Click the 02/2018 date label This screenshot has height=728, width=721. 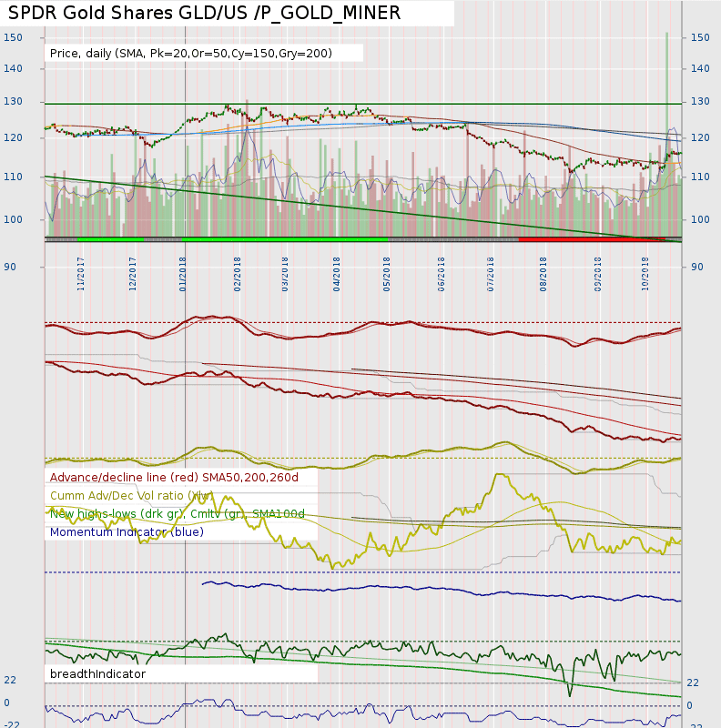238,274
